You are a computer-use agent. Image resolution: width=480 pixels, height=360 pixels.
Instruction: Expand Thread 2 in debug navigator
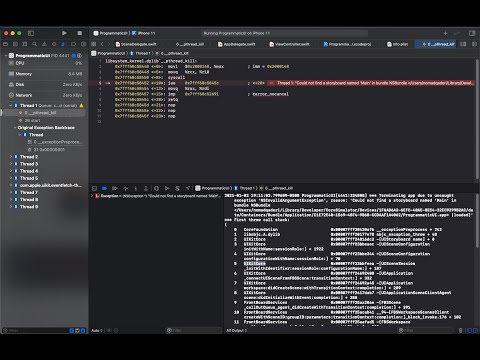(x=11, y=157)
